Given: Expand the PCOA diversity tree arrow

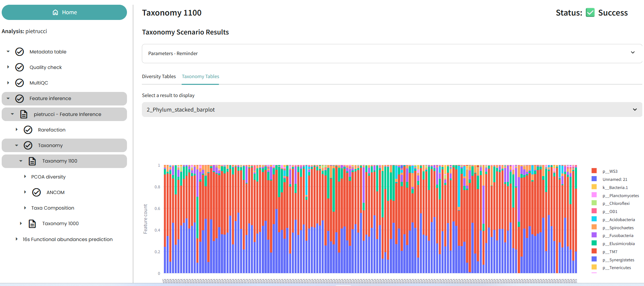Looking at the screenshot, I should click(x=25, y=176).
